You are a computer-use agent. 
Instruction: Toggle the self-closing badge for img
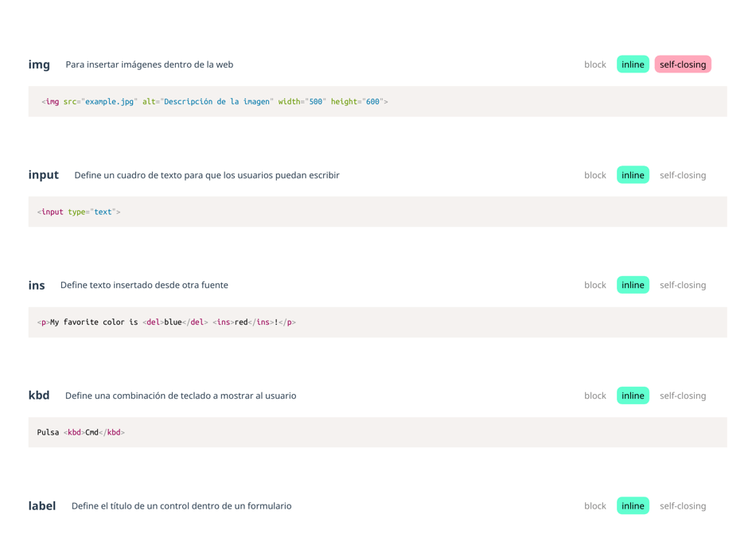coord(683,64)
